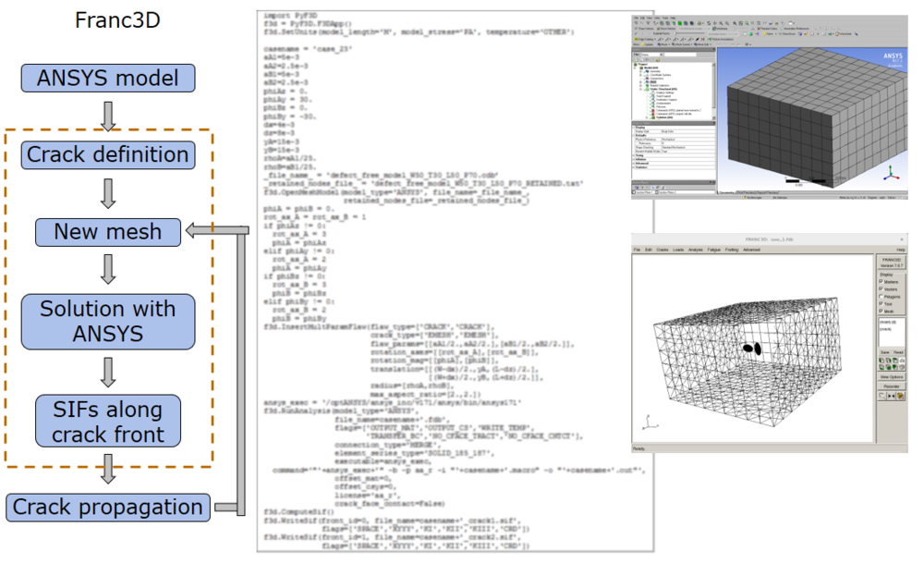Switch to the Geometry tab in ANSYS viewport

726,192
